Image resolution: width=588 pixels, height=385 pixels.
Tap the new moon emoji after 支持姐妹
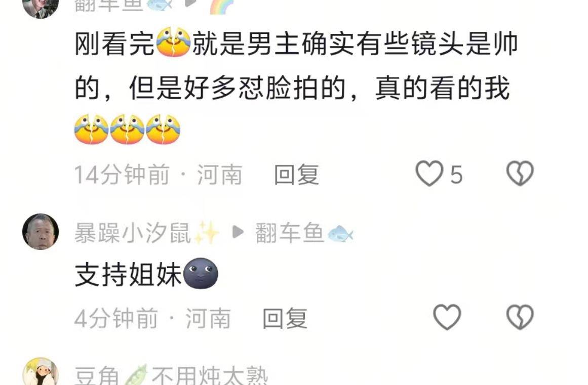click(201, 273)
